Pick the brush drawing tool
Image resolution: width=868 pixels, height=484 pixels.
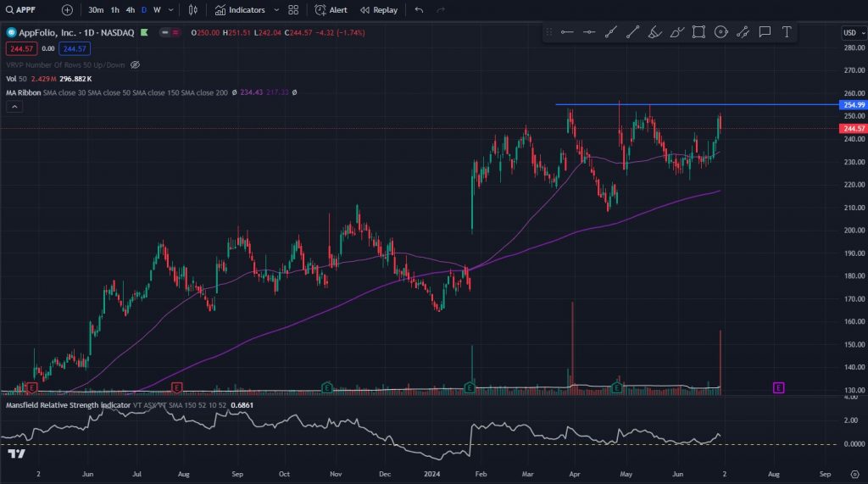coord(654,32)
